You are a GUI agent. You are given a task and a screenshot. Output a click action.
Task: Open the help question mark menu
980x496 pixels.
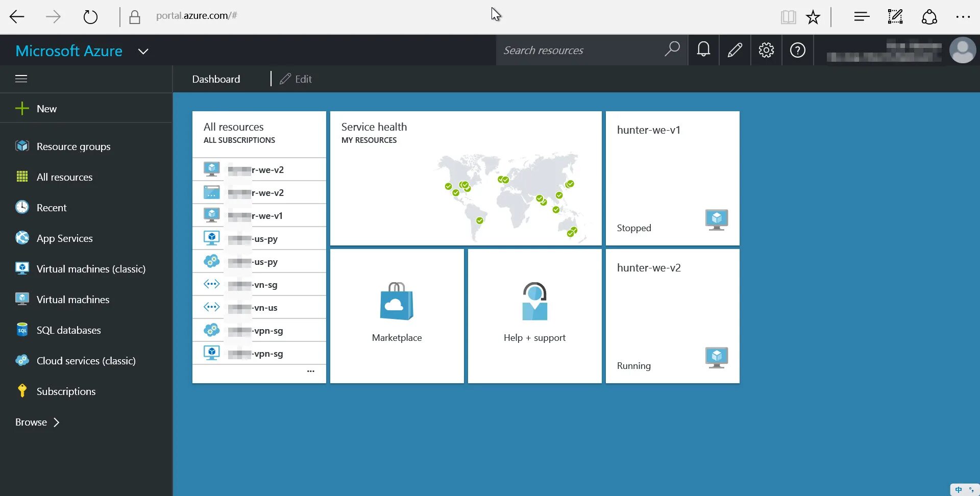[x=798, y=50]
